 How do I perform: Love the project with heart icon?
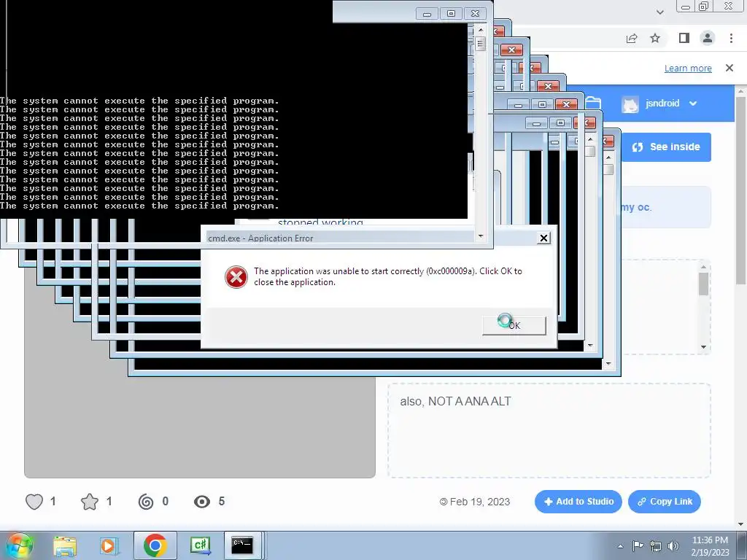point(34,502)
